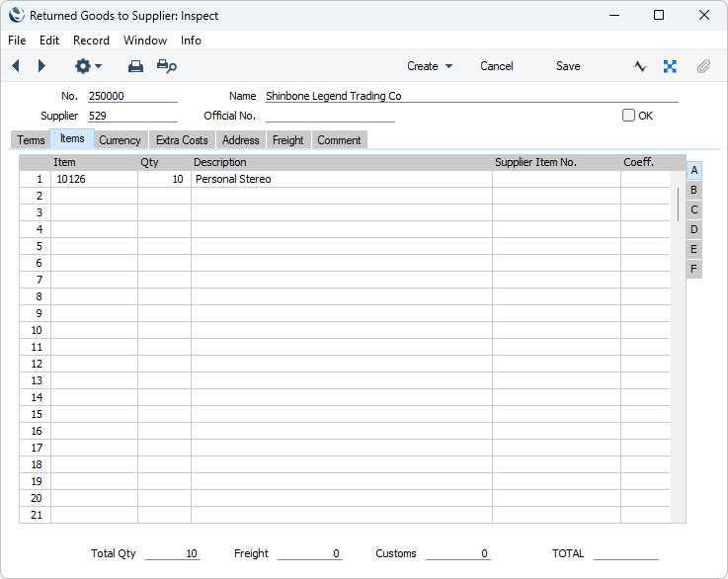The height and width of the screenshot is (579, 728).
Task: Open the Freight tab
Action: pos(287,139)
